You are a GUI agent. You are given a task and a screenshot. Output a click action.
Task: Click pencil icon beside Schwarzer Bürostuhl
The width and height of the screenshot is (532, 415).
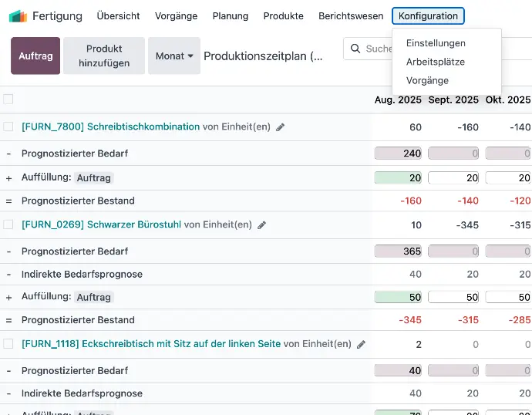point(262,225)
